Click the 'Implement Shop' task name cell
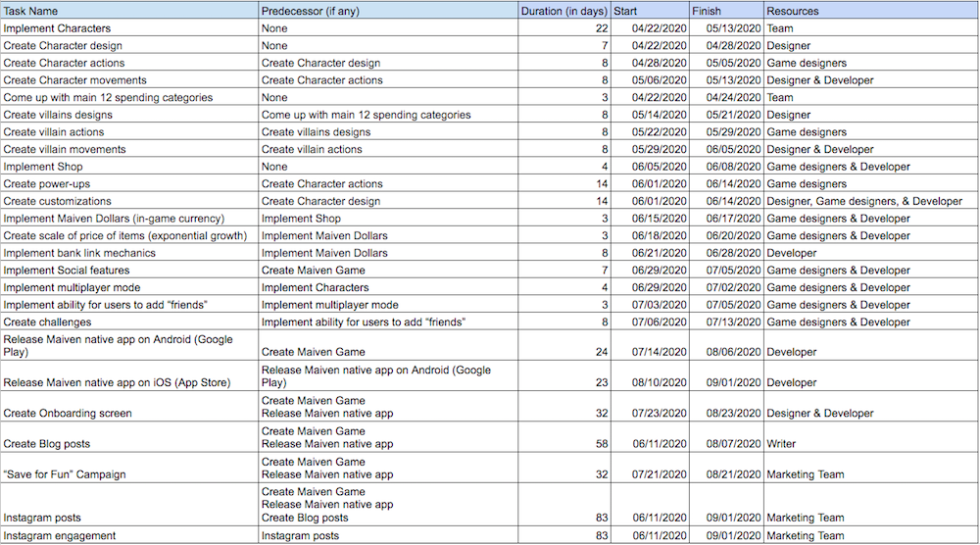The image size is (980, 545). (129, 167)
